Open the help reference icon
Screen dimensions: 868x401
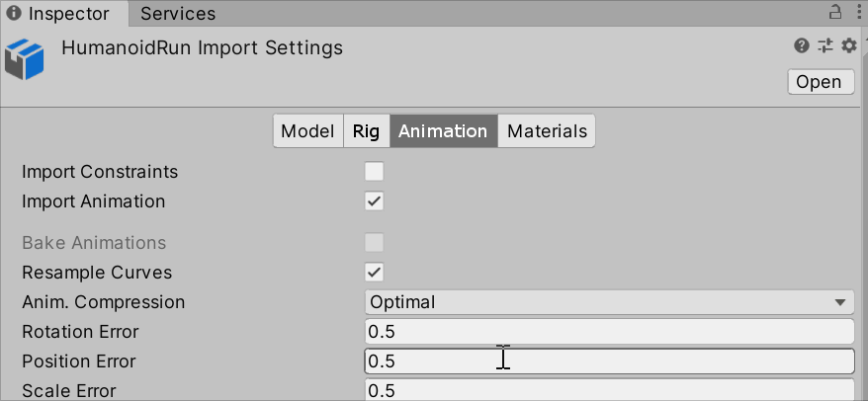point(802,45)
